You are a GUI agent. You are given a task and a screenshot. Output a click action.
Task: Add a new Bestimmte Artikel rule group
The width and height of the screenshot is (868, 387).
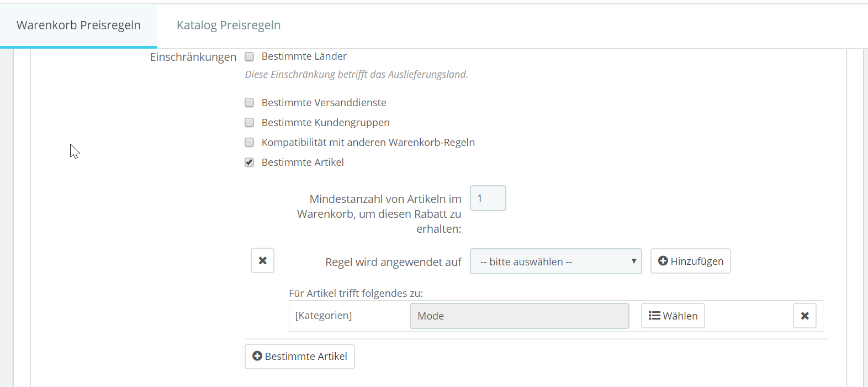pos(299,357)
